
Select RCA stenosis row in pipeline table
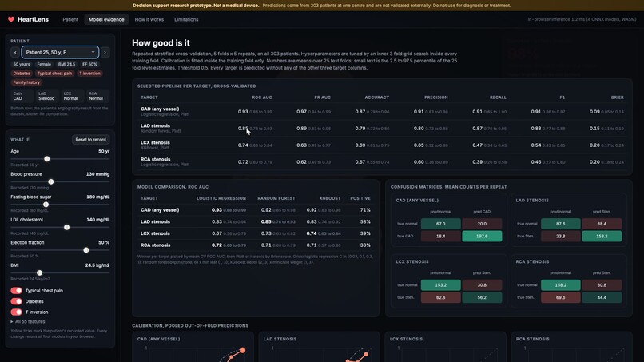pyautogui.click(x=382, y=162)
